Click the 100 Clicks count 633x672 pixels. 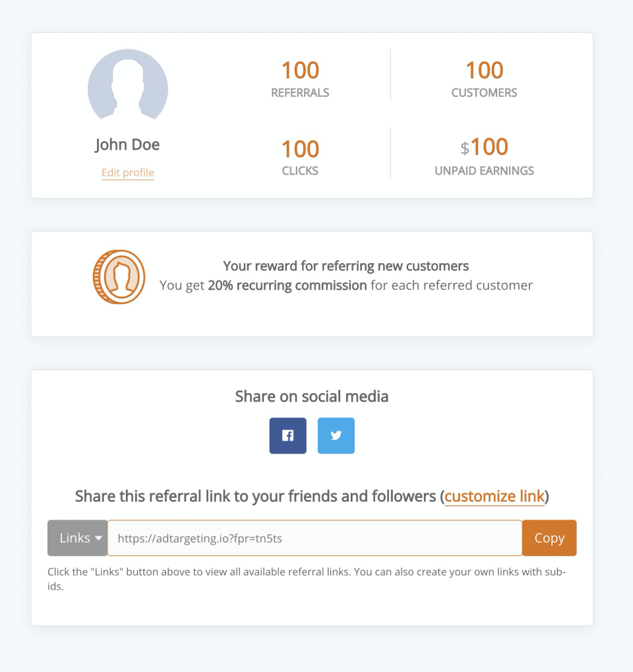[300, 149]
